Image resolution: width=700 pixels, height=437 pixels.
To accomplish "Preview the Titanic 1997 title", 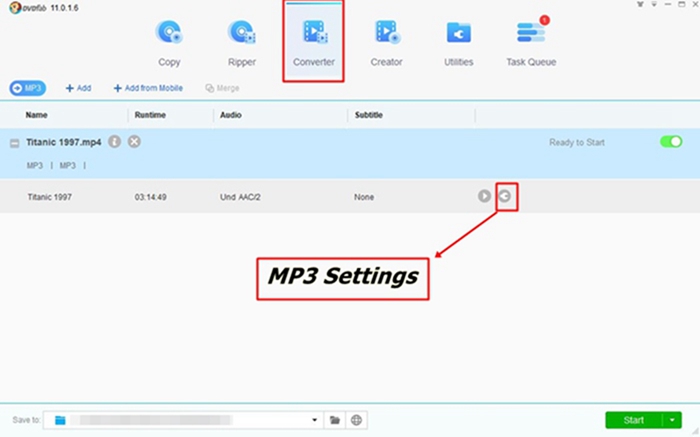I will [484, 197].
